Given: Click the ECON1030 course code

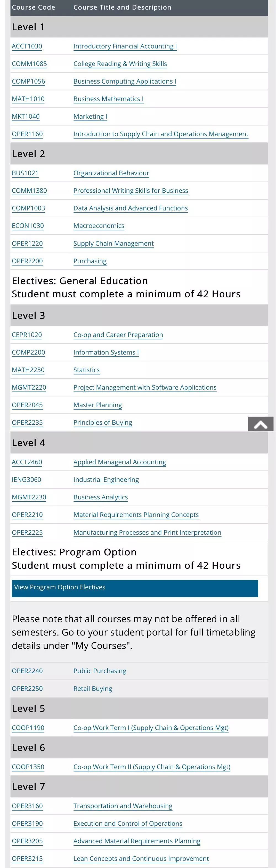Looking at the screenshot, I should pyautogui.click(x=28, y=226).
